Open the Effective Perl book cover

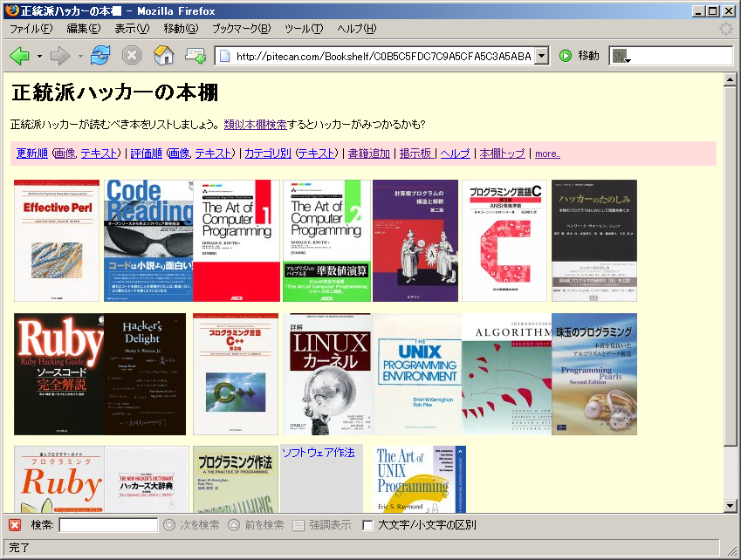coord(57,241)
